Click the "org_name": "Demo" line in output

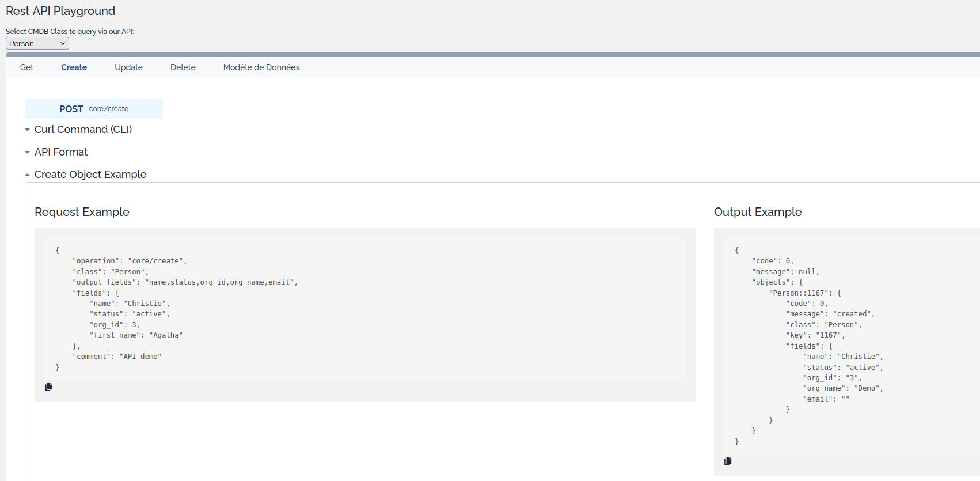click(x=843, y=388)
